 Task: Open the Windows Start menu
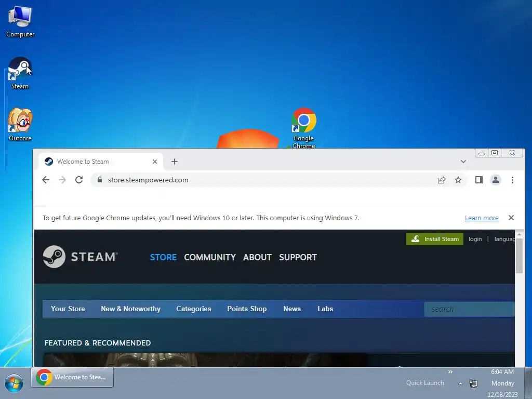coord(14,383)
